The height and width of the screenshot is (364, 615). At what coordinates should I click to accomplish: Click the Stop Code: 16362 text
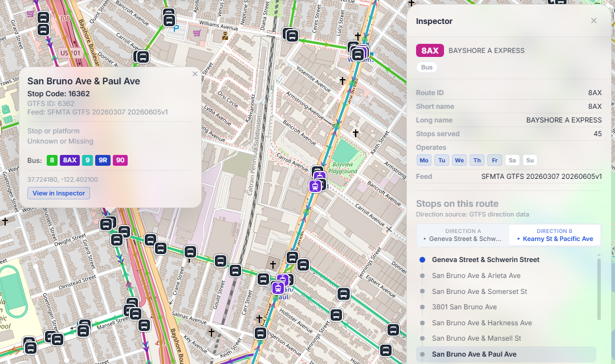click(x=59, y=93)
